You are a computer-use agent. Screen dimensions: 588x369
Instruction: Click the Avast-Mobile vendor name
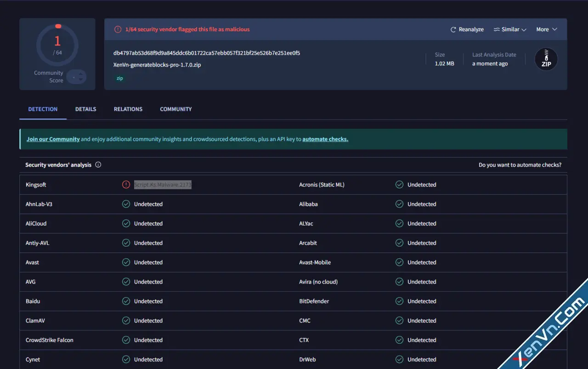(x=315, y=262)
